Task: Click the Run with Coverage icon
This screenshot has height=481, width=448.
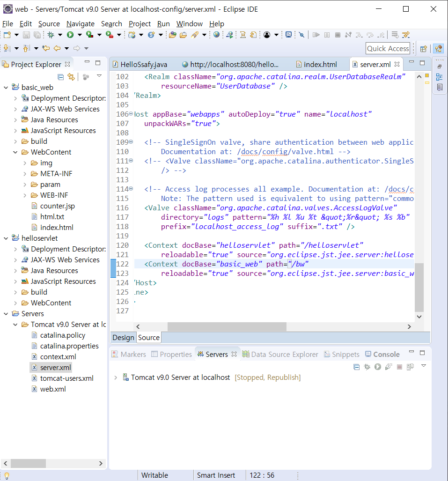Action: pos(89,35)
